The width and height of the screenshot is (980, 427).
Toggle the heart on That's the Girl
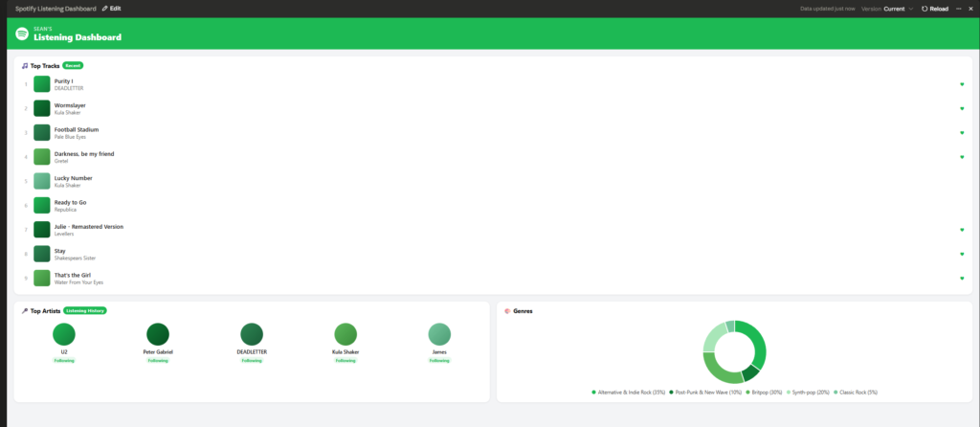(x=962, y=279)
